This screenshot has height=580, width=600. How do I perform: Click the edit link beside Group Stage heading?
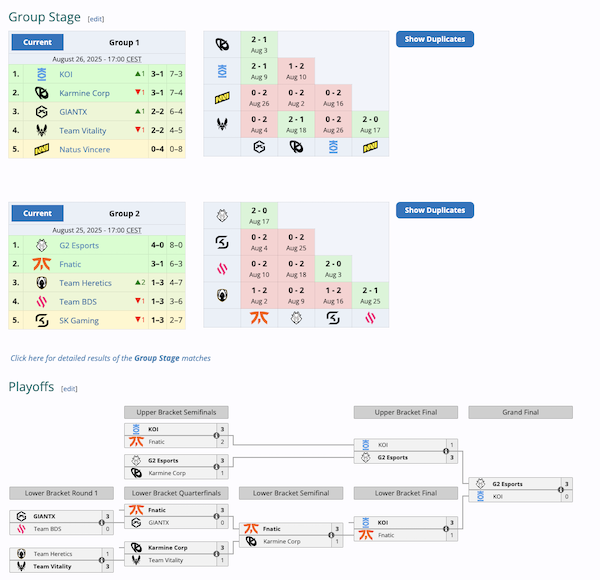(95, 19)
